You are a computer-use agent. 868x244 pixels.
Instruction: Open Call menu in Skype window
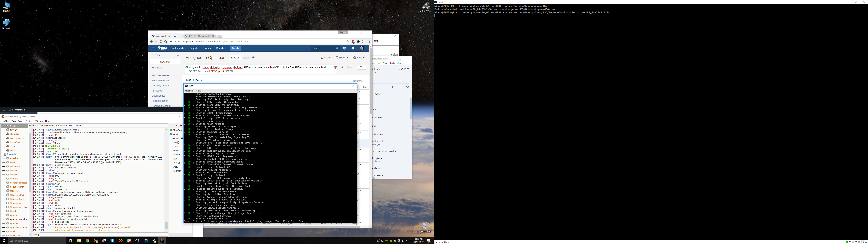pyautogui.click(x=379, y=63)
